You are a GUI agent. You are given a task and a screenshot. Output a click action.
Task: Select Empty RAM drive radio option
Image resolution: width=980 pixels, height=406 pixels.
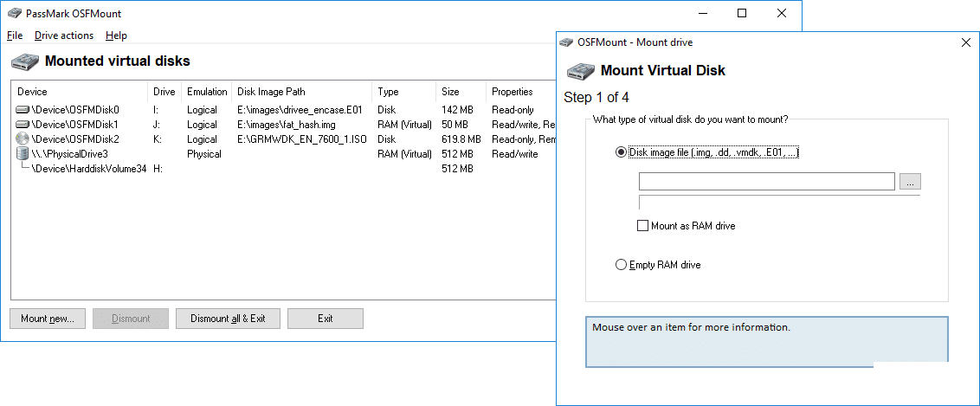(x=621, y=265)
